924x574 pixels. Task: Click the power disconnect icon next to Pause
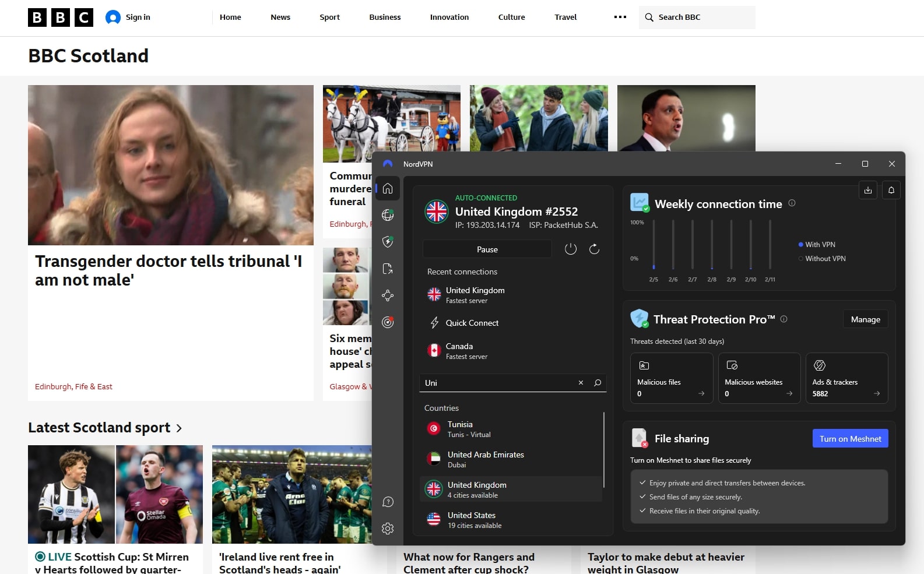pos(571,249)
